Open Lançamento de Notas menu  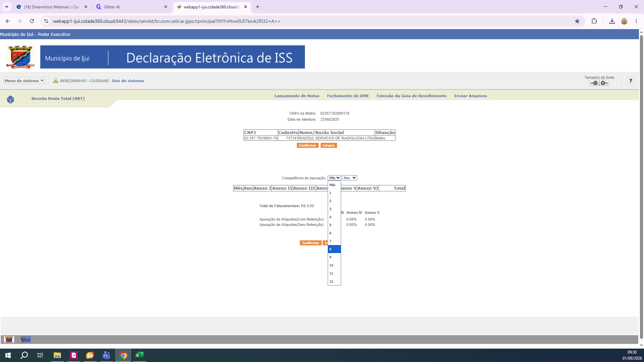(x=297, y=96)
